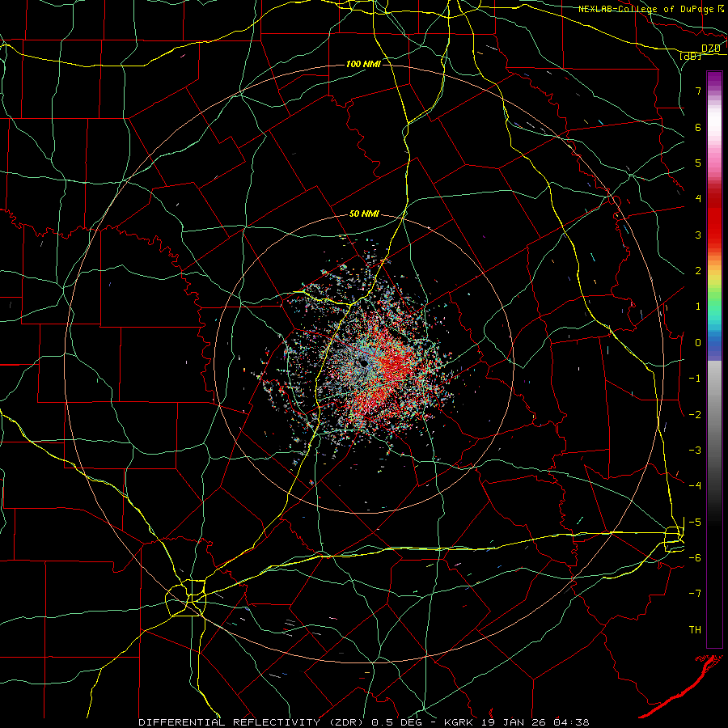This screenshot has height=728, width=728.
Task: Click the 6 dB scale label
Action: tap(698, 127)
